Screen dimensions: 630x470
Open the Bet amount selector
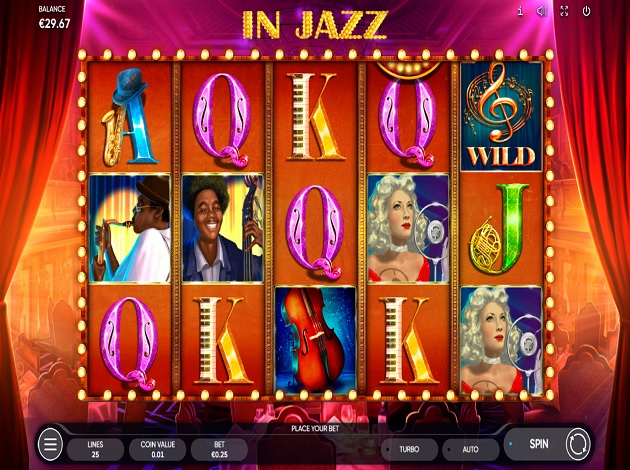(219, 450)
